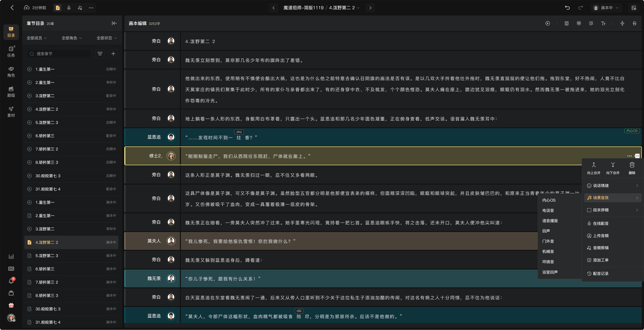
Task: Click the 搜索章节 search field
Action: tap(59, 54)
